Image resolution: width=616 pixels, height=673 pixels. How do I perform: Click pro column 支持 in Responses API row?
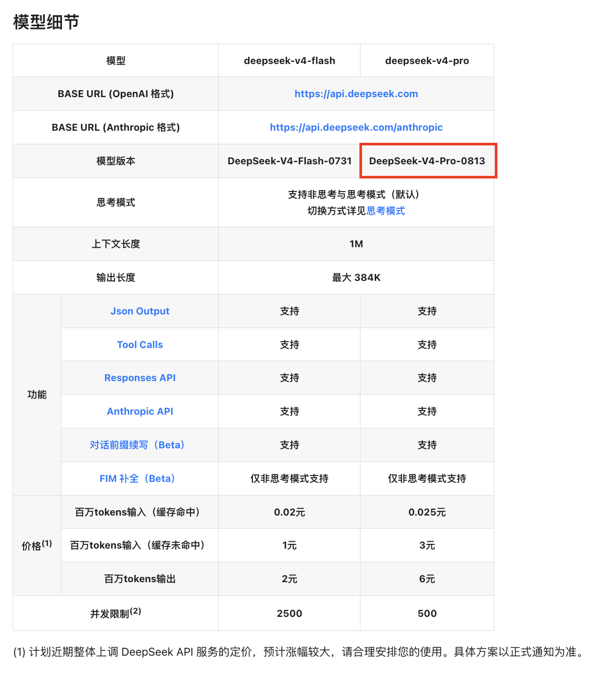(427, 378)
